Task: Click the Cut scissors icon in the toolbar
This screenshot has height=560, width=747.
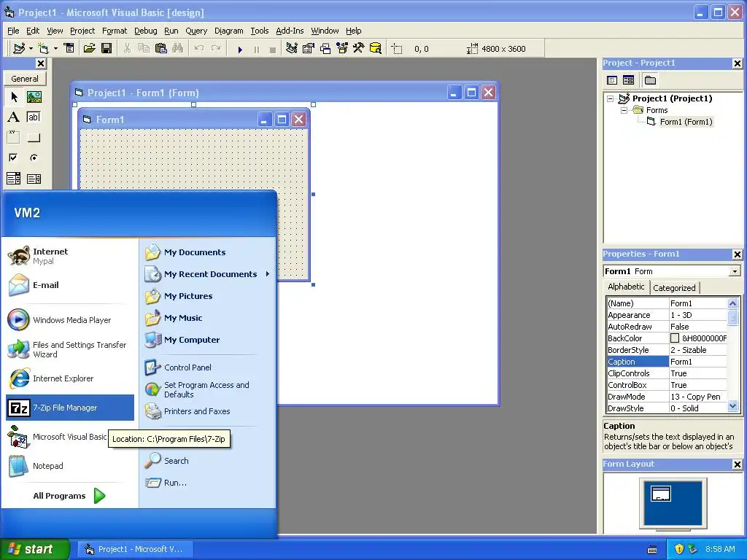Action: (127, 48)
